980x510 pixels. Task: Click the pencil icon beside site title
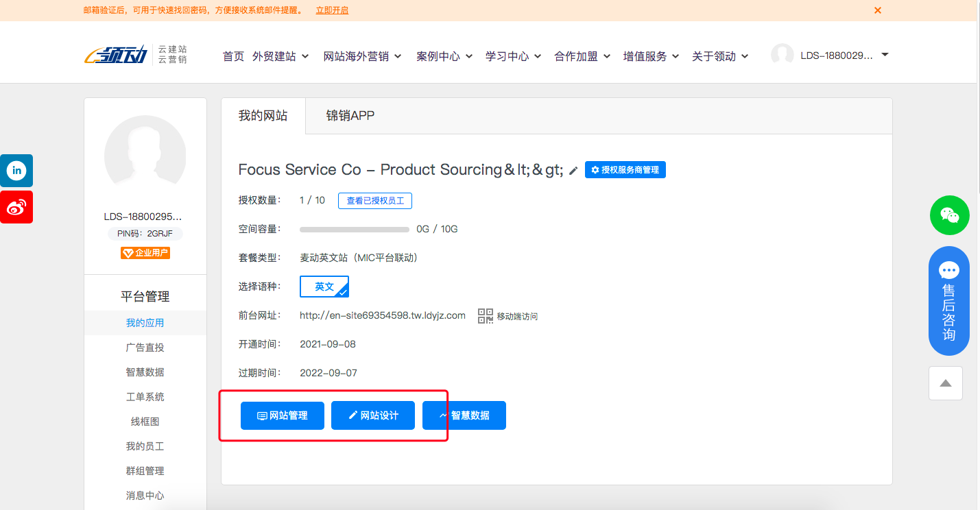tap(573, 171)
